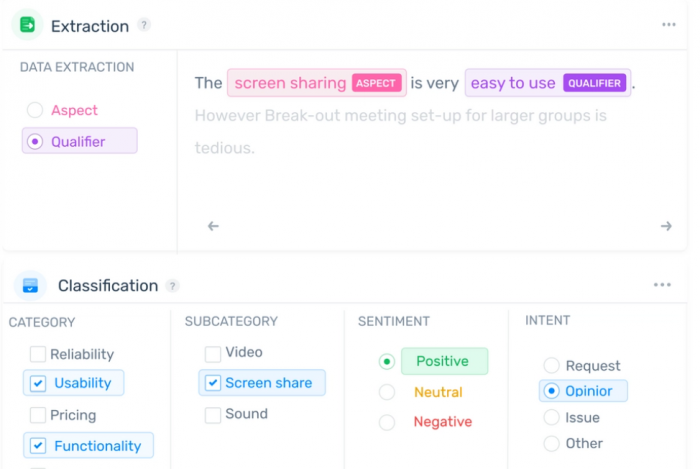
Task: Click the blue Classification panel icon
Action: point(30,285)
